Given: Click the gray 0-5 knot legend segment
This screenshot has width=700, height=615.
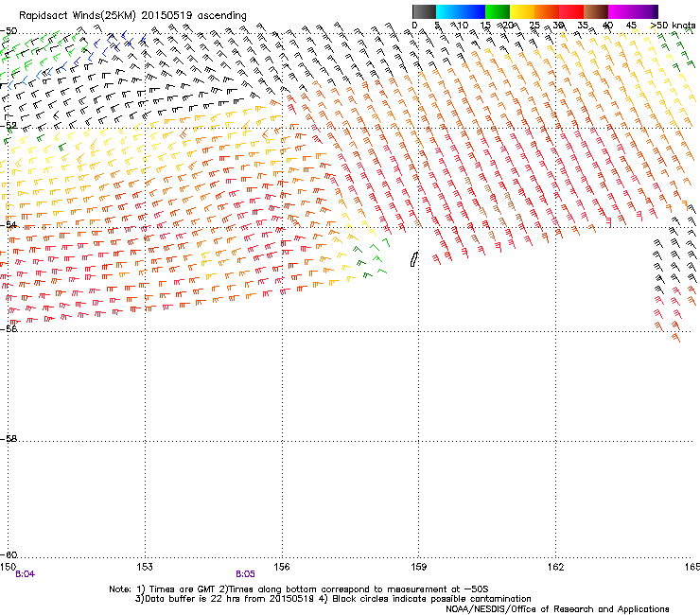Looking at the screenshot, I should 424,11.
